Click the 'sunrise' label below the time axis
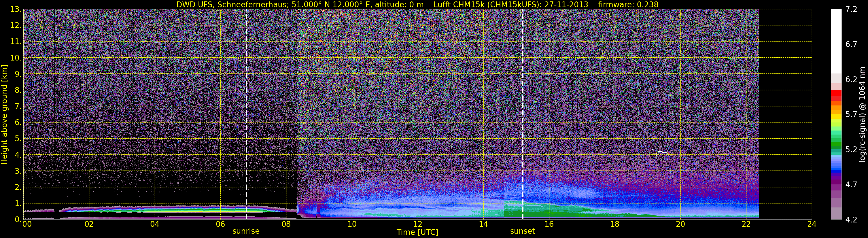 pyautogui.click(x=246, y=231)
